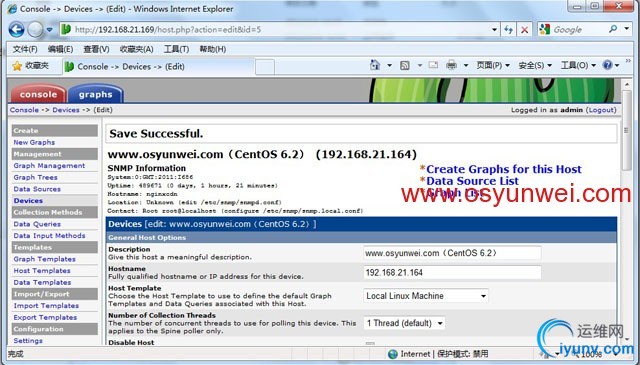Click the red Stop loading icon
Viewport: 640px width, 365px height.
pos(524,29)
